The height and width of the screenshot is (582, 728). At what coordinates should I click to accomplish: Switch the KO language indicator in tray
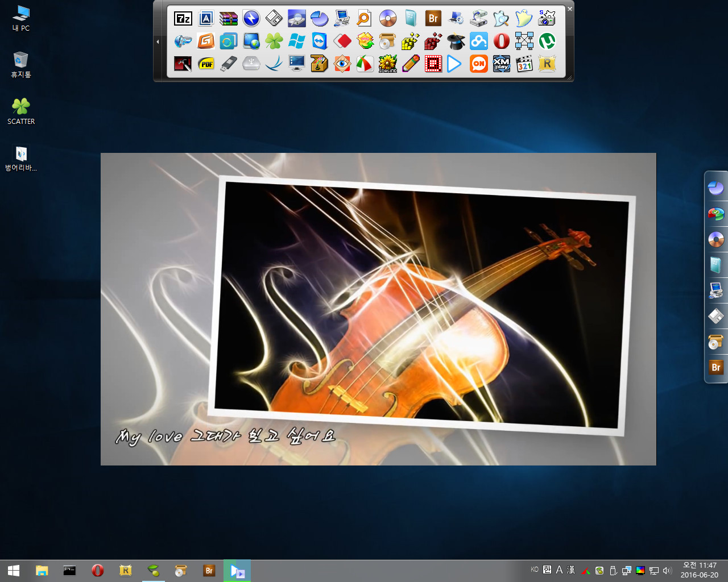coord(535,569)
